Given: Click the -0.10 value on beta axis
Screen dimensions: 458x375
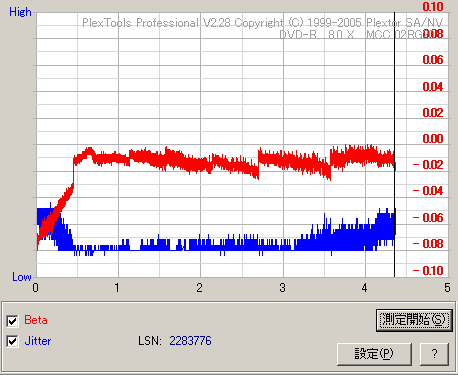Looking at the screenshot, I should click(x=428, y=270).
